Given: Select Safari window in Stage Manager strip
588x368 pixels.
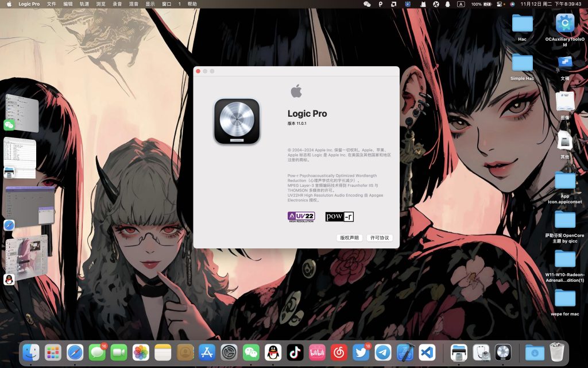Looking at the screenshot, I should [29, 209].
